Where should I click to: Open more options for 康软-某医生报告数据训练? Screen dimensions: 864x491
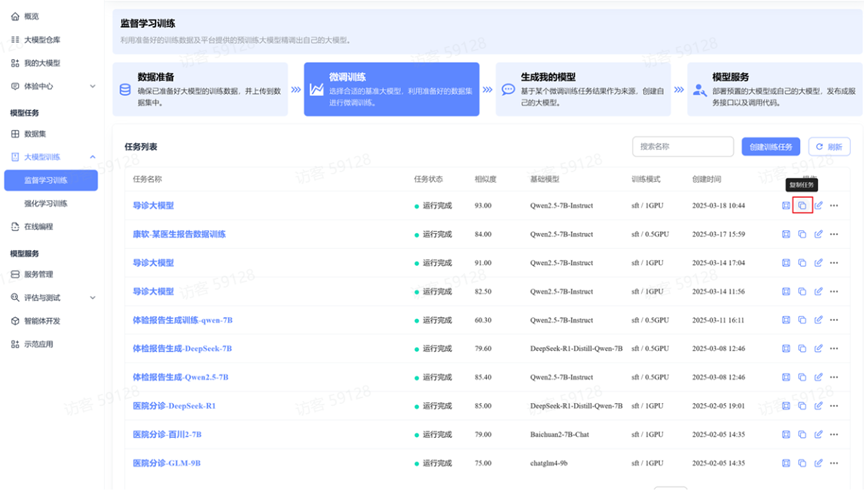pyautogui.click(x=834, y=234)
